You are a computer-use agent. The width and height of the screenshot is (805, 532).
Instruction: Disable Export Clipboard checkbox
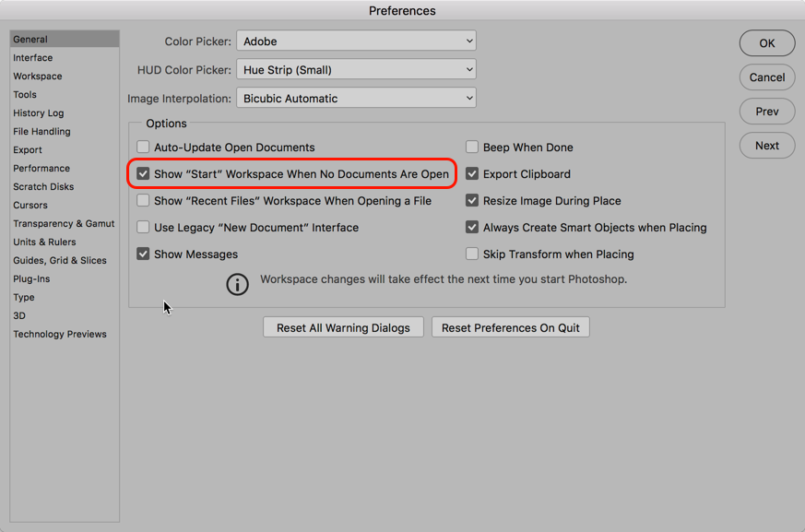472,174
